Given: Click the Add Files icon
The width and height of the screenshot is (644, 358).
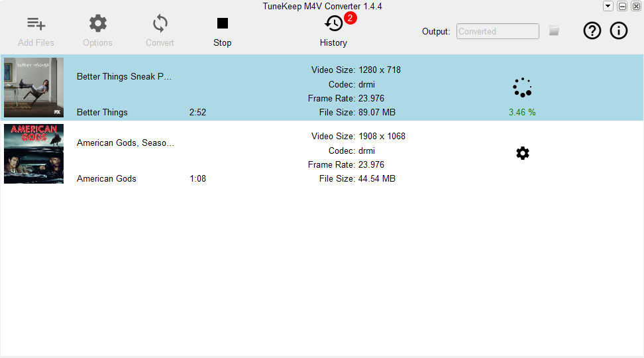Looking at the screenshot, I should (36, 24).
